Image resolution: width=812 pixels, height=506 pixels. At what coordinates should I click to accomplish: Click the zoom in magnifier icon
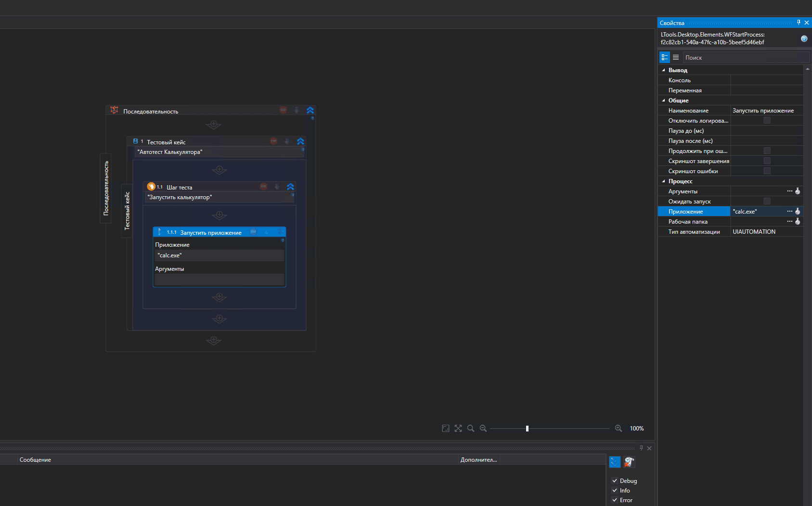pos(619,428)
